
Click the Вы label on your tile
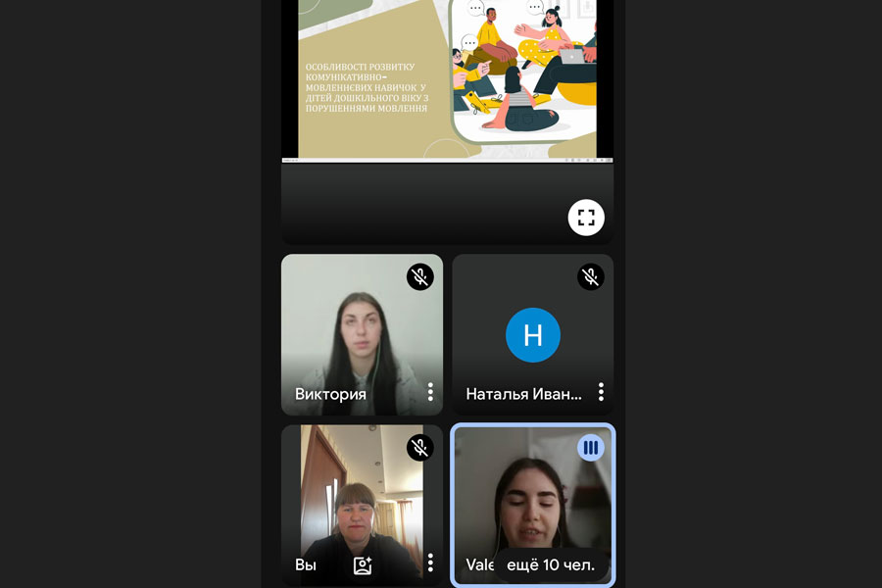[306, 564]
